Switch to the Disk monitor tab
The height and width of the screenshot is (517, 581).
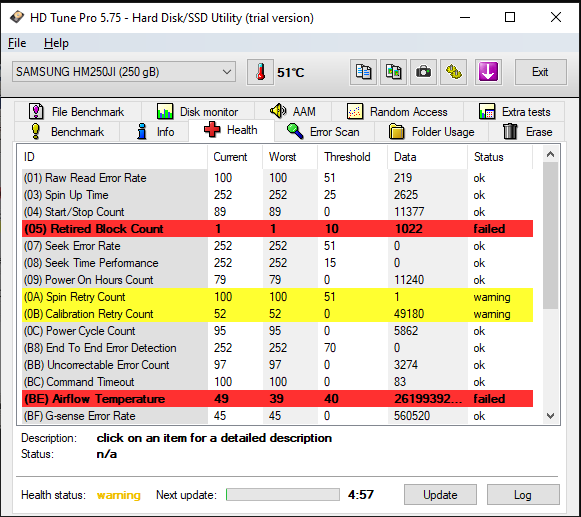[197, 112]
